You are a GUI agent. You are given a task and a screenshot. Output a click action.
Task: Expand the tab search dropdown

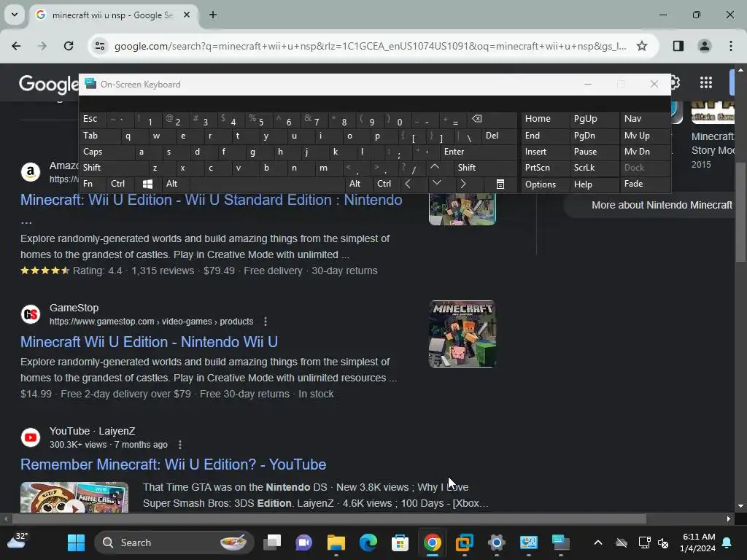click(x=15, y=15)
